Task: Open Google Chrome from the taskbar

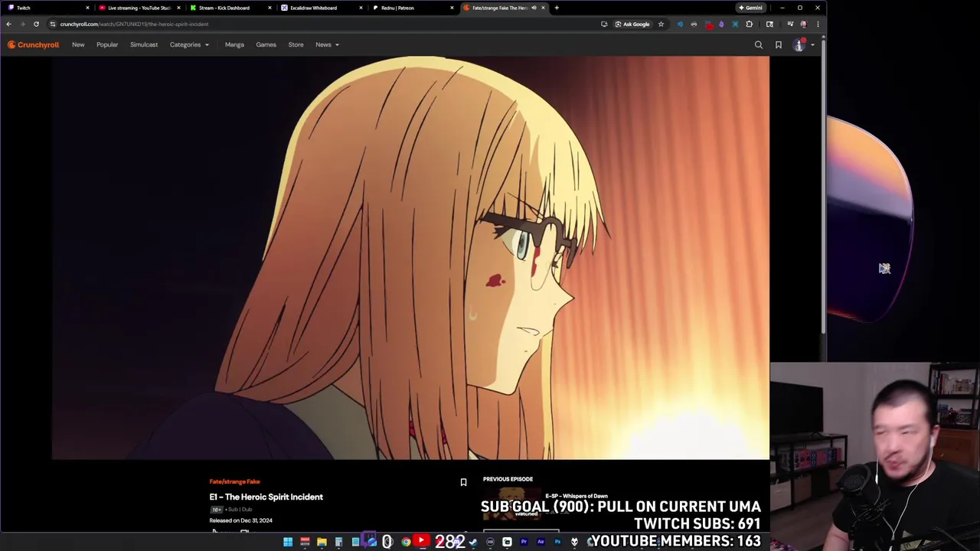Action: [x=406, y=542]
